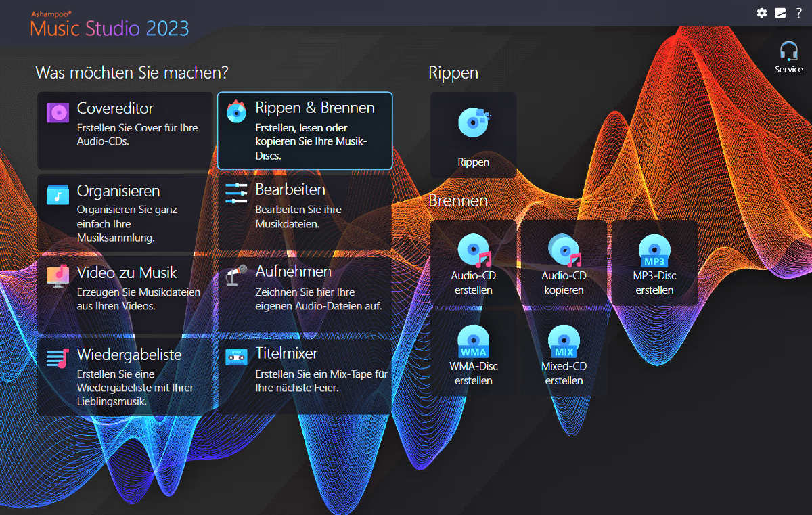Choose Audio-CD erstellen

pyautogui.click(x=473, y=263)
